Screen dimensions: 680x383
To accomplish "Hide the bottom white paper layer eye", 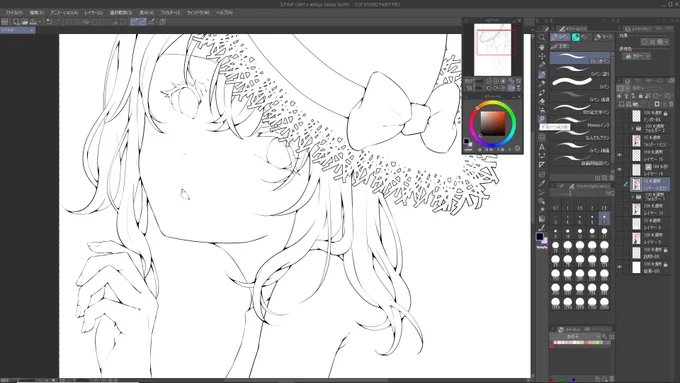I will pyautogui.click(x=620, y=267).
